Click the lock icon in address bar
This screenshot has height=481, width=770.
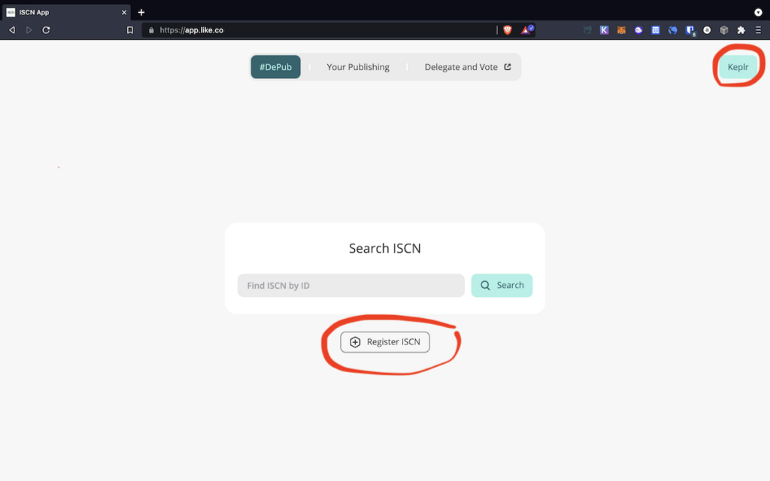click(151, 30)
